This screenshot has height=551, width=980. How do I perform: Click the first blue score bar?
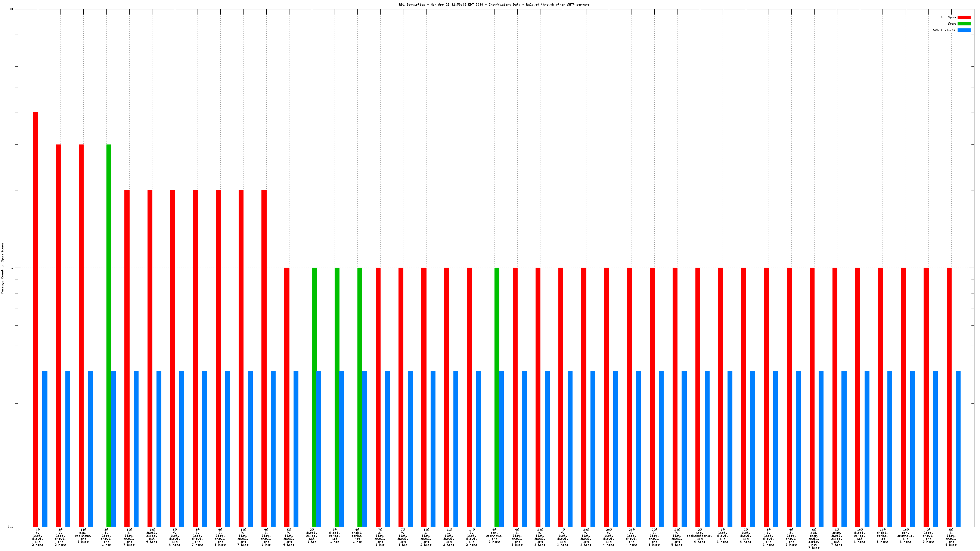click(45, 448)
